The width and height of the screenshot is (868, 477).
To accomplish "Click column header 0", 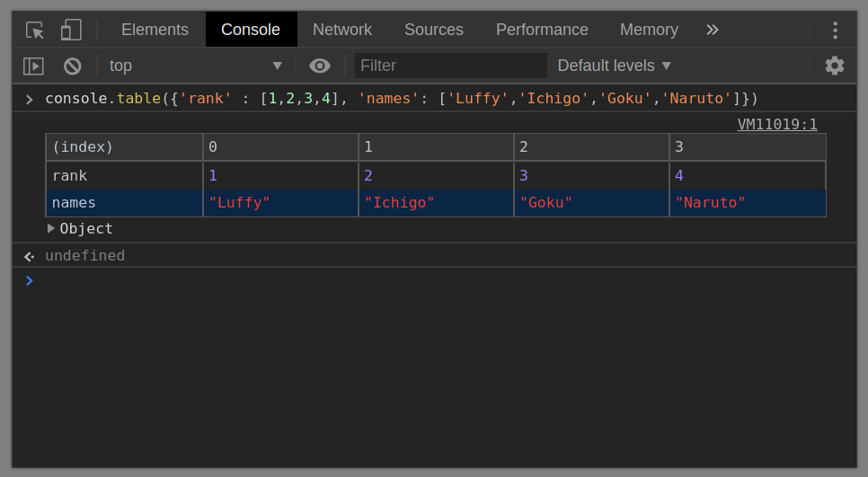I will coord(280,147).
